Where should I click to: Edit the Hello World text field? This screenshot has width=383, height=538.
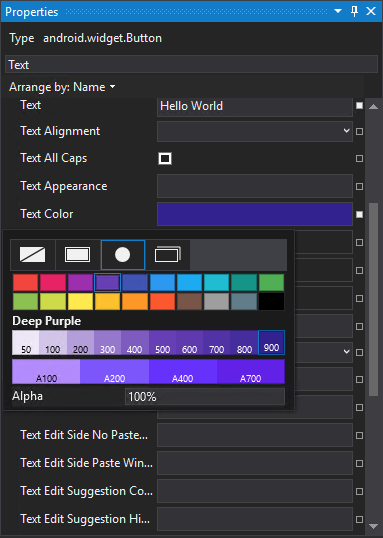tap(255, 106)
